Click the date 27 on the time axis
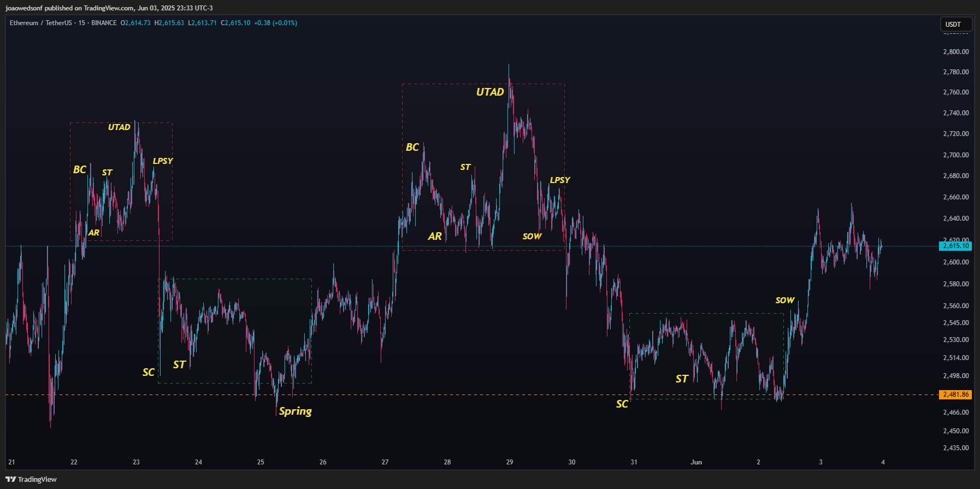Screen dimensions: 980x489 point(385,462)
